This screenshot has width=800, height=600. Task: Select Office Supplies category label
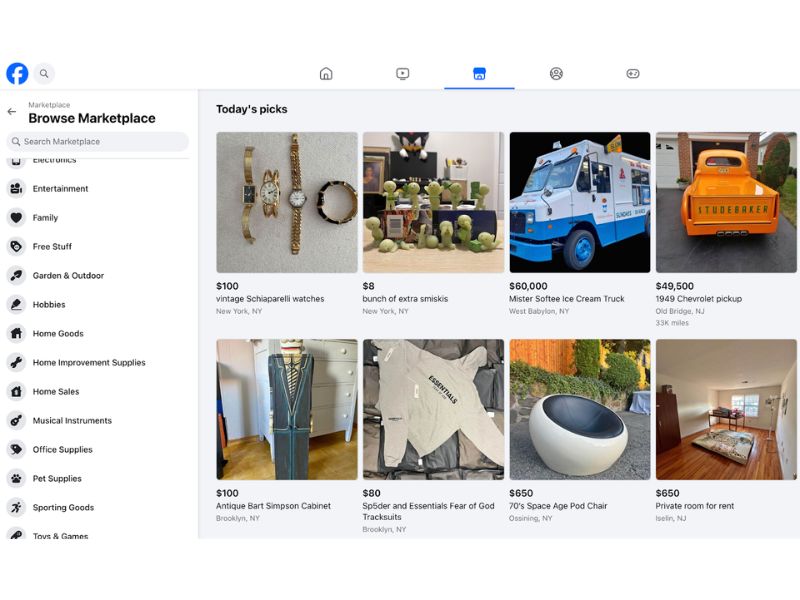pos(63,449)
